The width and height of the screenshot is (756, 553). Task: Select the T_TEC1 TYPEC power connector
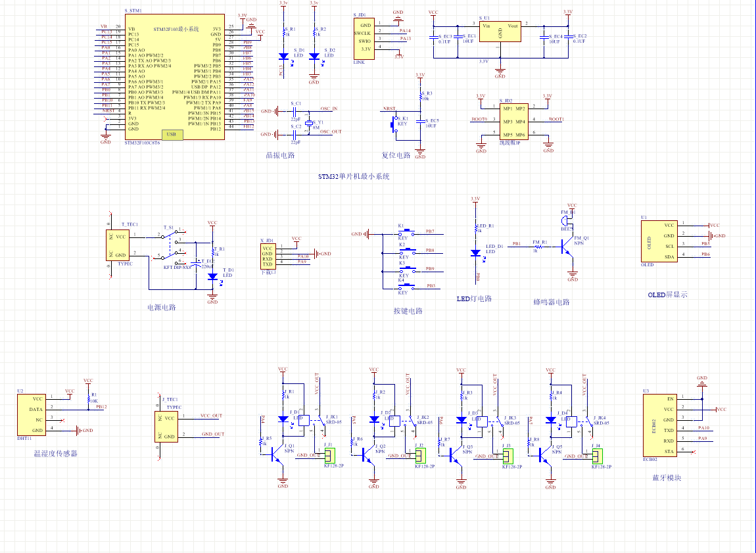[118, 245]
